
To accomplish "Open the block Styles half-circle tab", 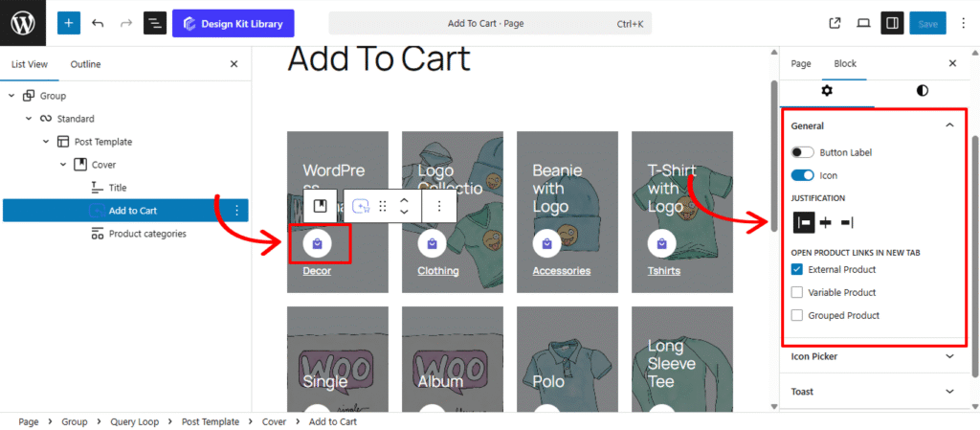I will pos(922,90).
